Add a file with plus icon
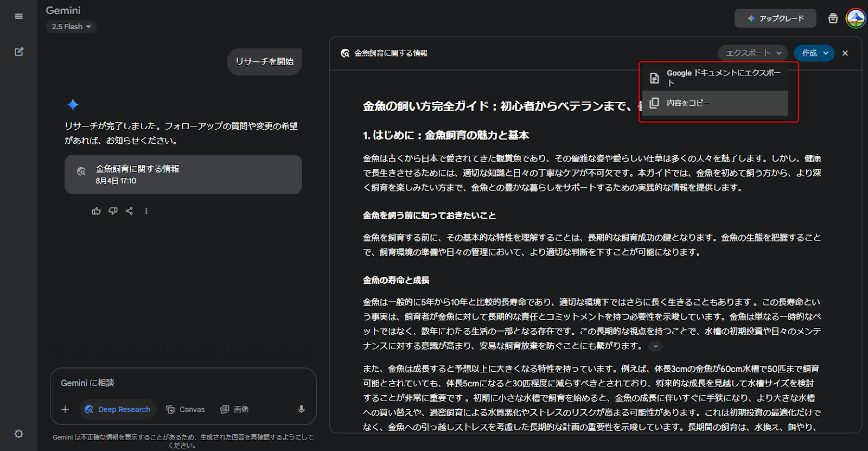868x451 pixels. [65, 409]
